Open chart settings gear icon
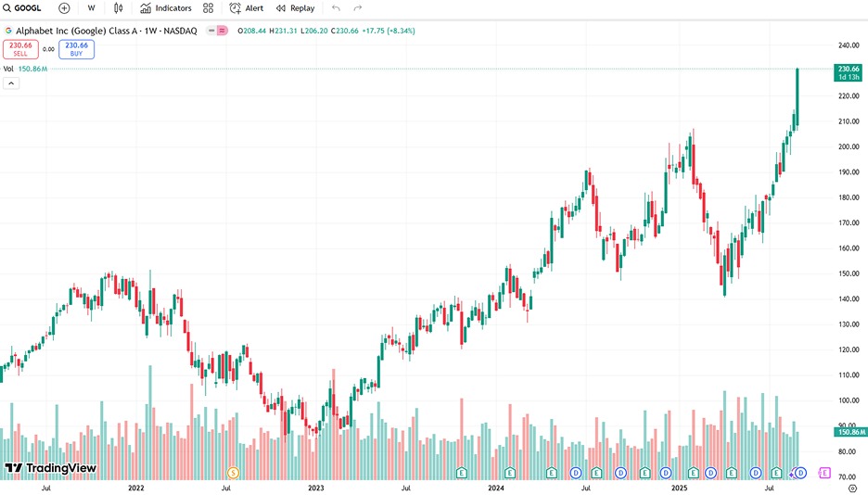Image resolution: width=868 pixels, height=495 pixels. (x=852, y=489)
